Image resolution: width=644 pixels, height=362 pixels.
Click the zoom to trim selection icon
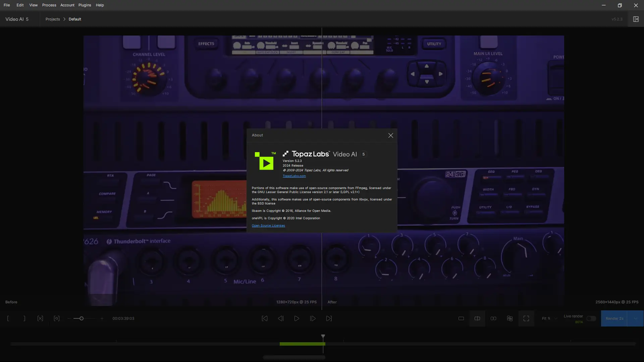pyautogui.click(x=57, y=318)
